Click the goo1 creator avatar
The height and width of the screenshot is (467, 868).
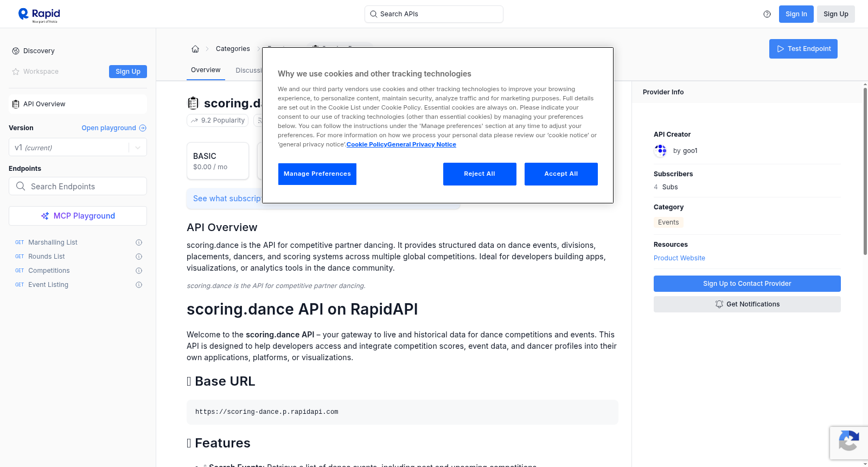point(661,151)
